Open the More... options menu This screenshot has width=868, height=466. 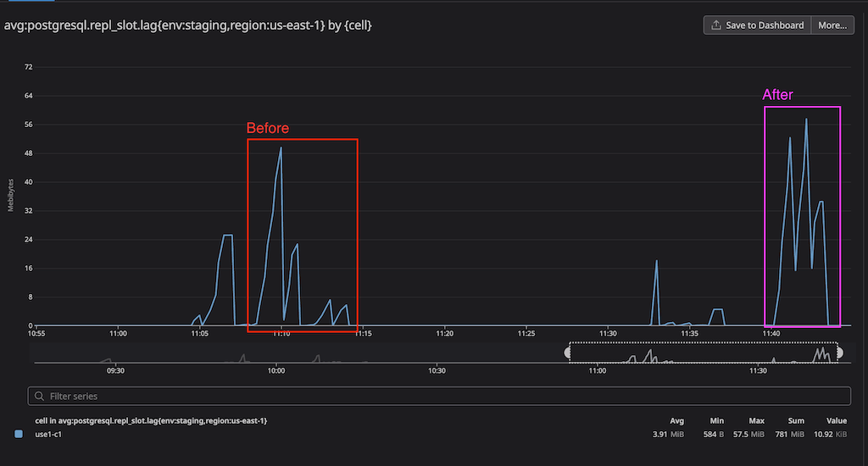pos(832,25)
